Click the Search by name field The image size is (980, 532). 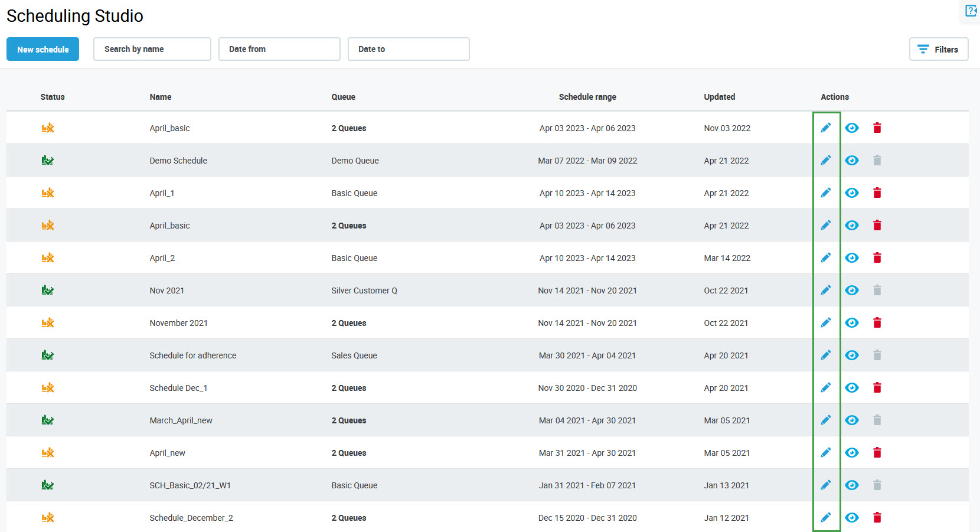152,49
